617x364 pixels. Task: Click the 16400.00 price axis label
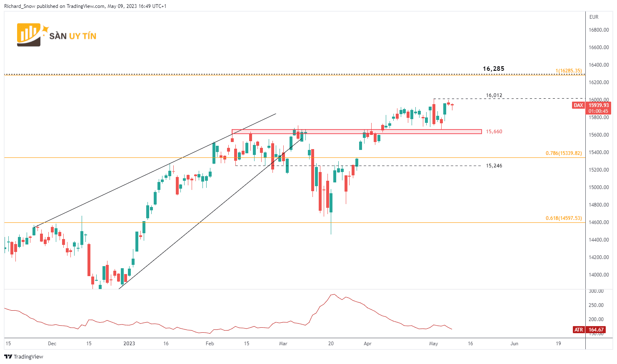pyautogui.click(x=599, y=65)
